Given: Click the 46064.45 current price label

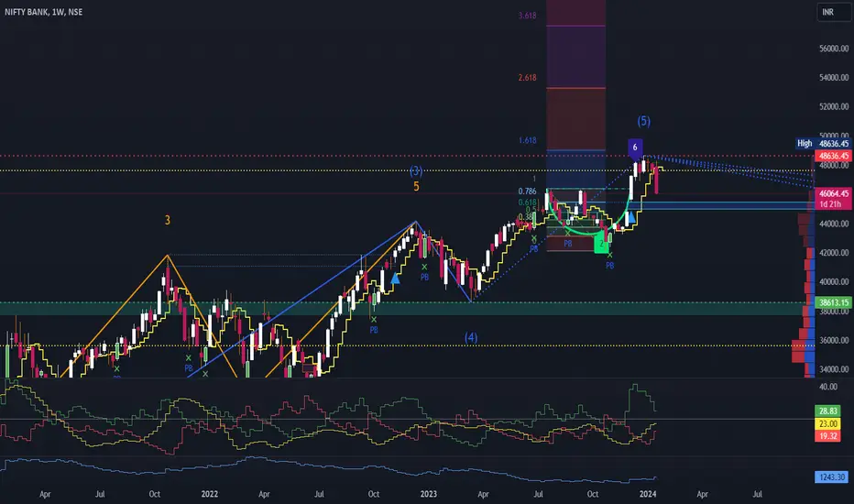Looking at the screenshot, I should tap(834, 193).
